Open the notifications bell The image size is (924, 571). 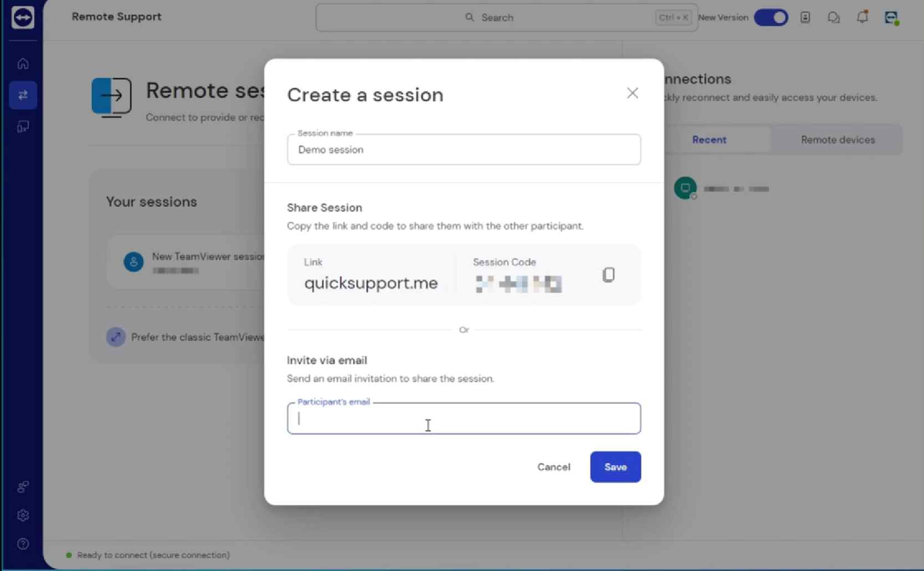862,18
